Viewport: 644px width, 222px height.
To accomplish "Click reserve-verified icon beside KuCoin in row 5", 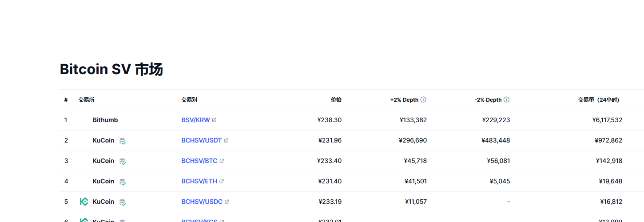I will 123,202.
